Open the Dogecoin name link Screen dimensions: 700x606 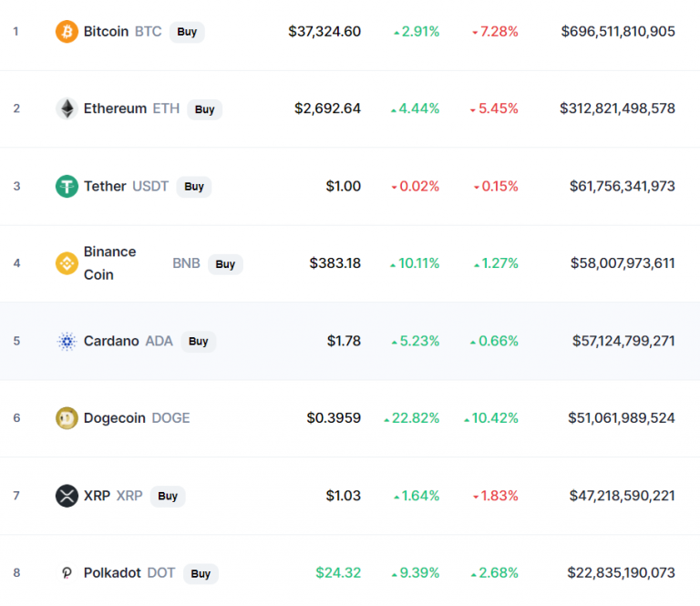point(115,418)
